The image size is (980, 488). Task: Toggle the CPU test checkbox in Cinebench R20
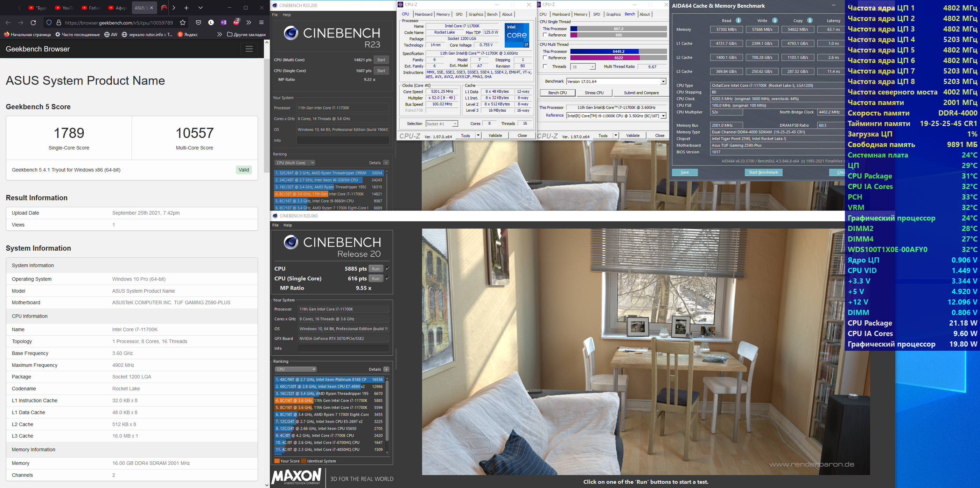tap(388, 269)
